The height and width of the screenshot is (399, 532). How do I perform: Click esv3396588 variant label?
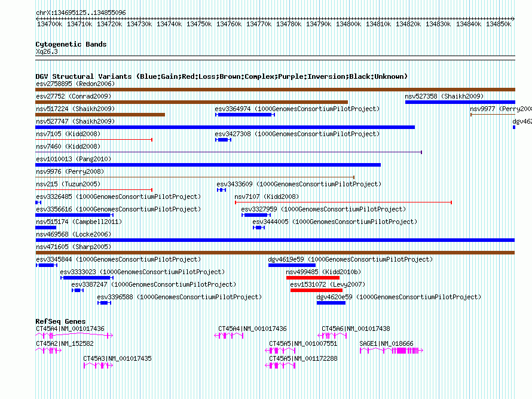coord(179,297)
